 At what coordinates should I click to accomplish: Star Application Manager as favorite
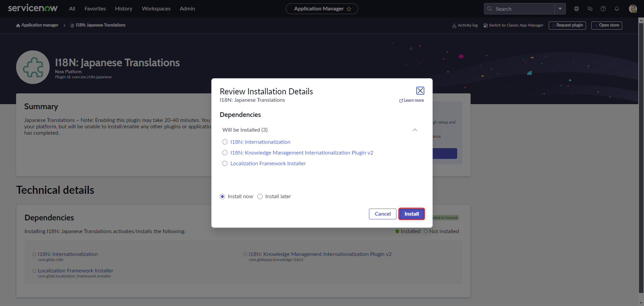(349, 9)
